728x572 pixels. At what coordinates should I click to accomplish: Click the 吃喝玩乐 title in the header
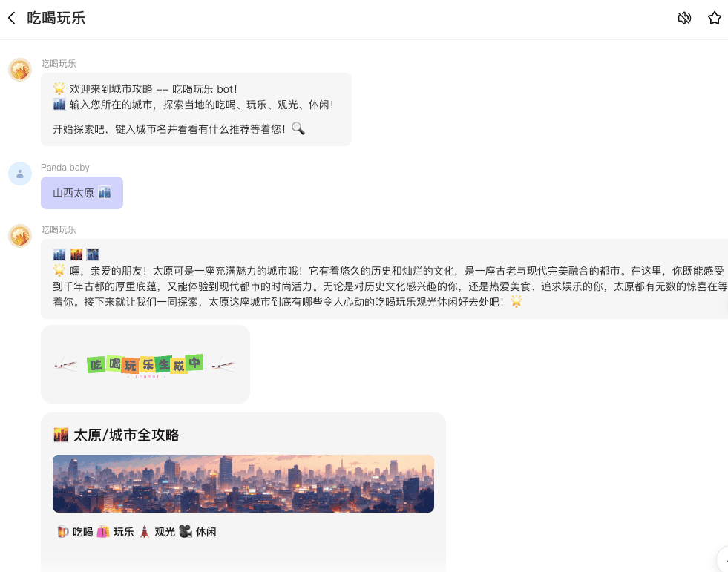(56, 18)
